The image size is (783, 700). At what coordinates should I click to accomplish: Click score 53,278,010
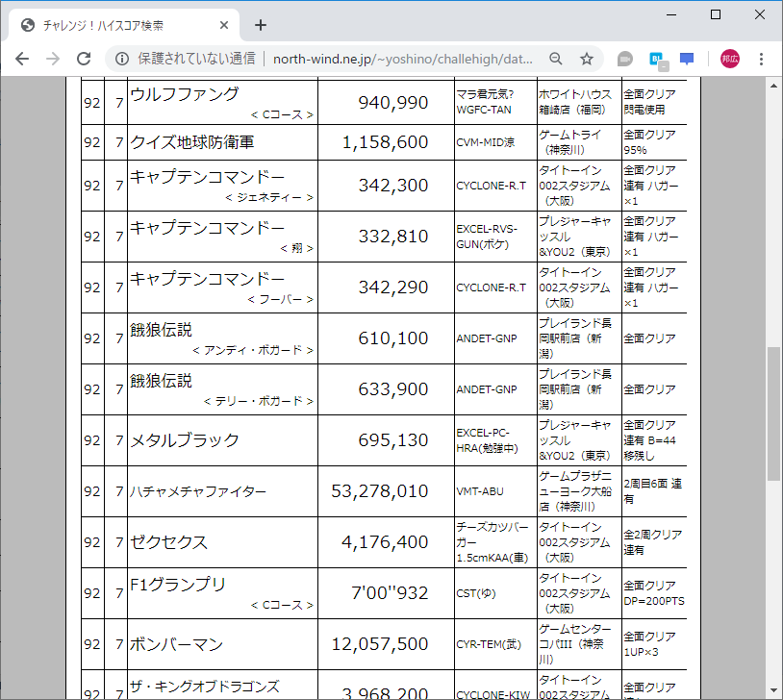tap(380, 490)
